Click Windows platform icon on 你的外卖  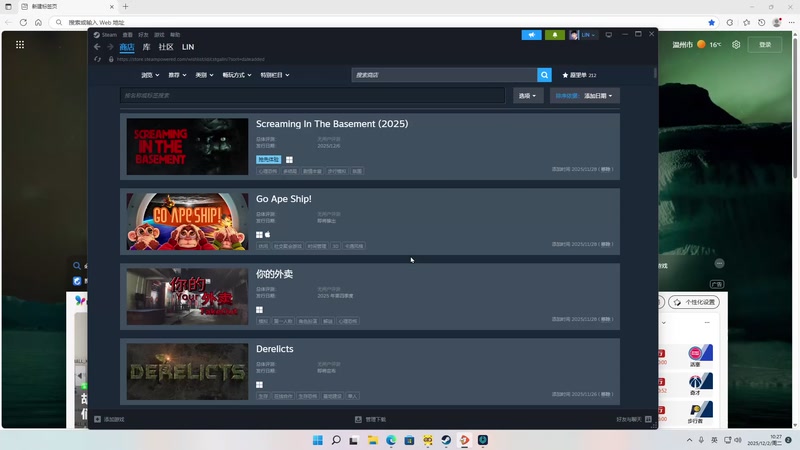pos(259,310)
